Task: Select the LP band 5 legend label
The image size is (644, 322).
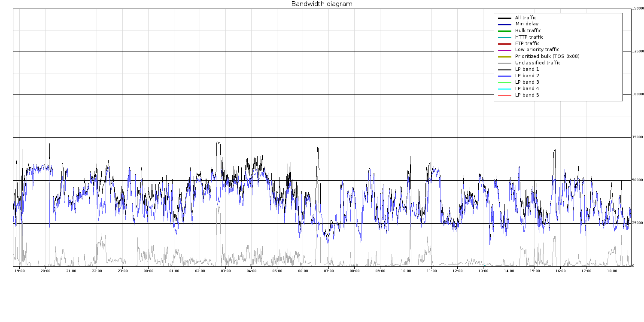Action: click(527, 95)
